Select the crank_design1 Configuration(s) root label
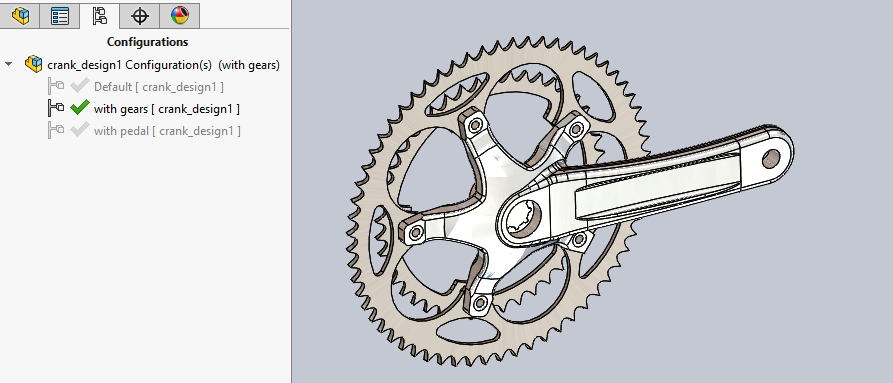The width and height of the screenshot is (893, 383). pyautogui.click(x=163, y=65)
